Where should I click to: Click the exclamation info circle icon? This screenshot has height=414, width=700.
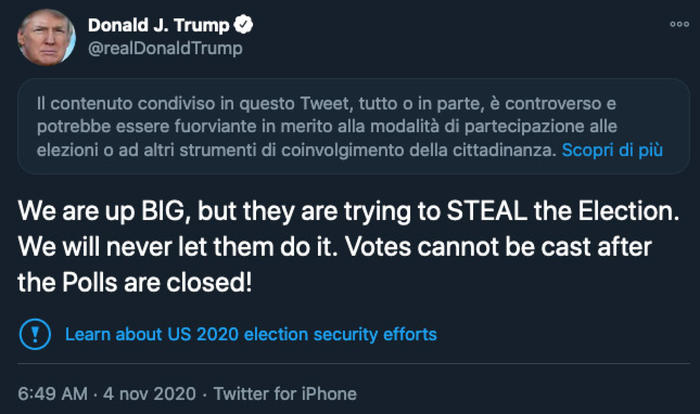pos(33,333)
